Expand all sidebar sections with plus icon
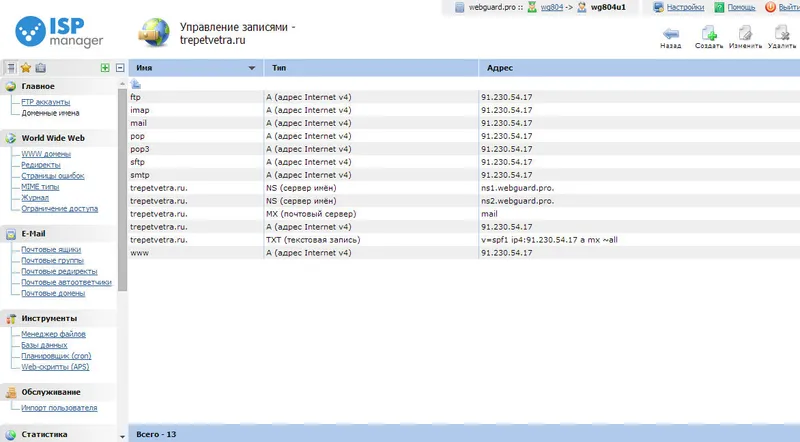Viewport: 800px width, 442px height. pos(105,67)
